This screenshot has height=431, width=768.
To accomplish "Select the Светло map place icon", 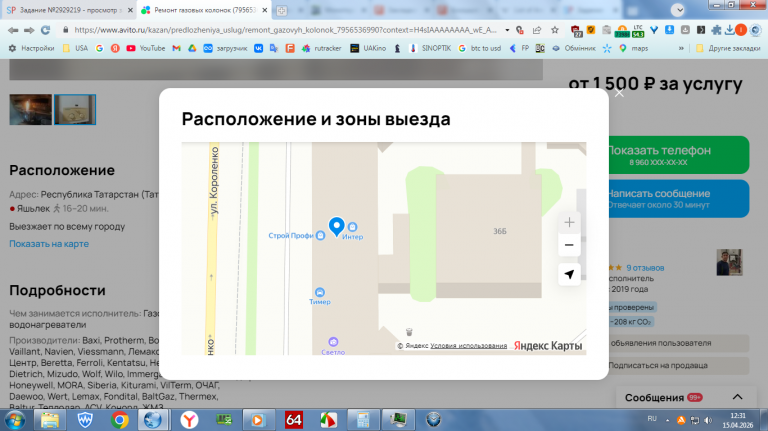I will click(333, 341).
